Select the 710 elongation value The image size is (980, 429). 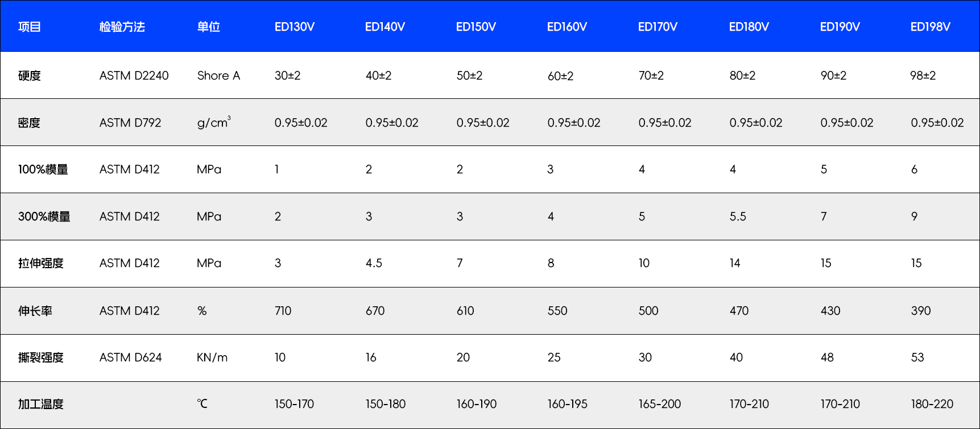[x=283, y=311]
